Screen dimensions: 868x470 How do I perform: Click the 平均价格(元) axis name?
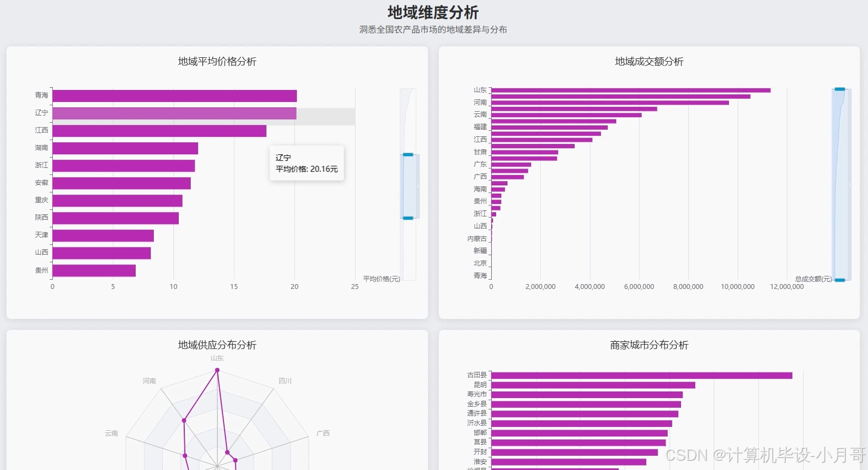coord(382,279)
